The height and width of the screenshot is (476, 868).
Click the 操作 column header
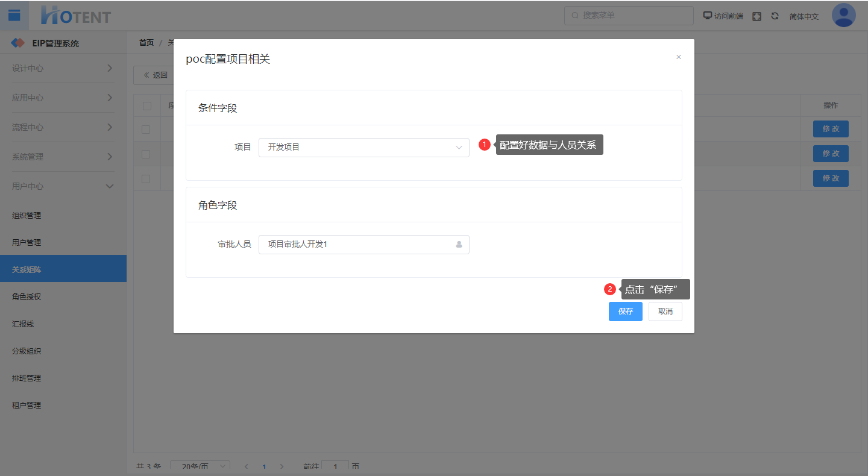coord(831,105)
